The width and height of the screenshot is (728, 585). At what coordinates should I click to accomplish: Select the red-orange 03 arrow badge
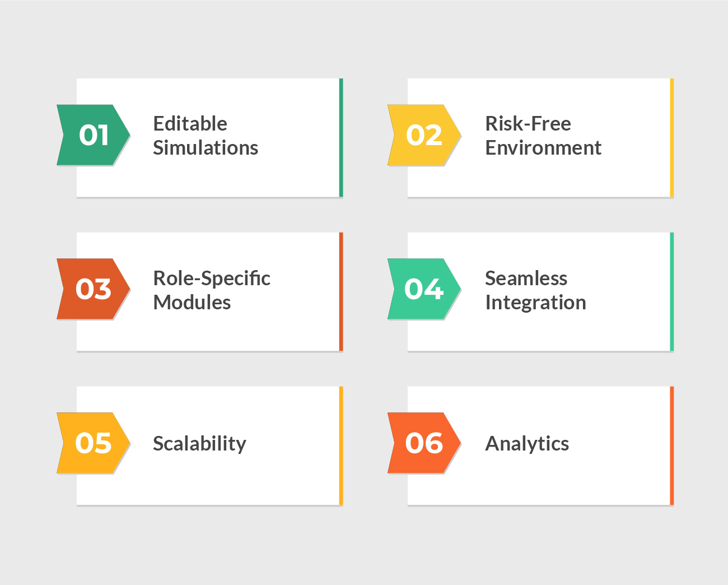pos(94,289)
